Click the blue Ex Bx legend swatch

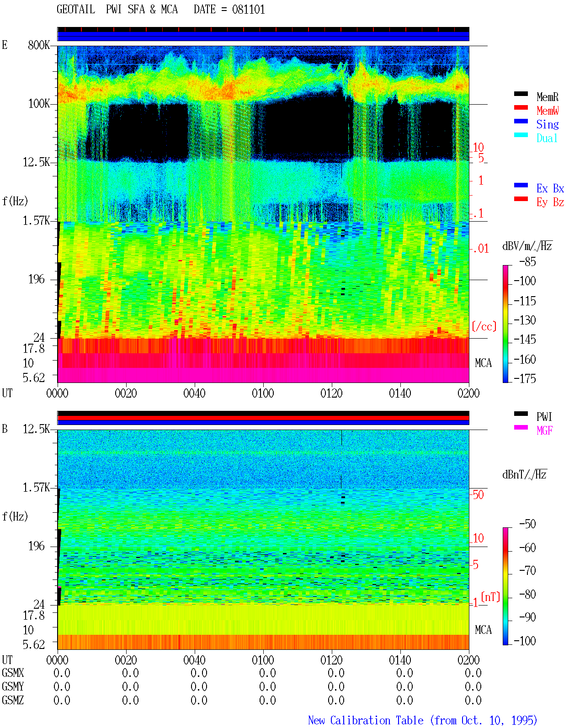tap(521, 186)
